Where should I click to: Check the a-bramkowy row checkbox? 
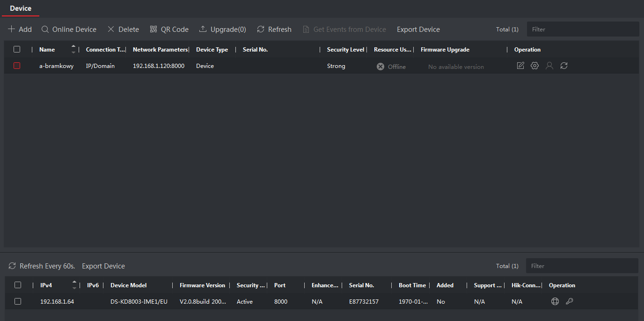(17, 66)
